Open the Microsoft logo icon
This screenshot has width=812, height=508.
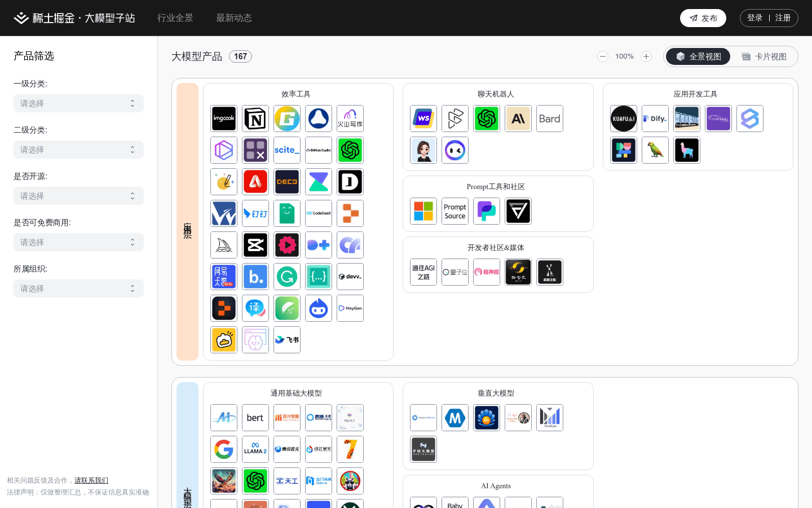[423, 211]
